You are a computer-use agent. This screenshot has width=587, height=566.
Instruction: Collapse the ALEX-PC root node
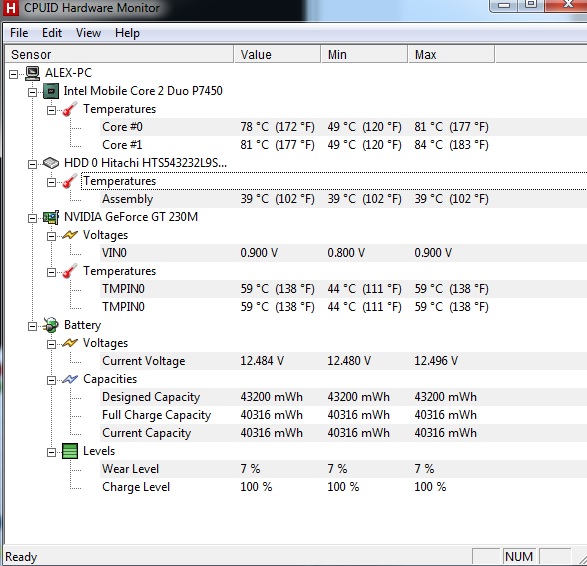click(13, 74)
